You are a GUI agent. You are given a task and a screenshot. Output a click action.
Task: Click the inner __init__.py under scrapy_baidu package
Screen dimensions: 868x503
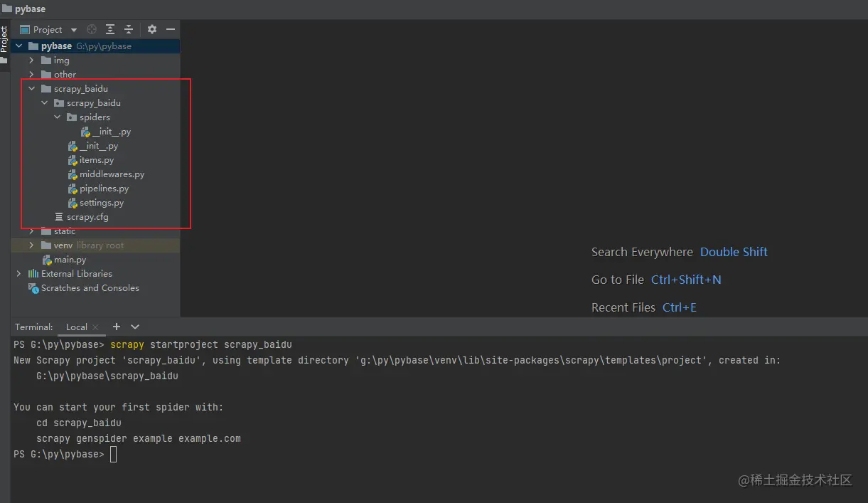[99, 146]
